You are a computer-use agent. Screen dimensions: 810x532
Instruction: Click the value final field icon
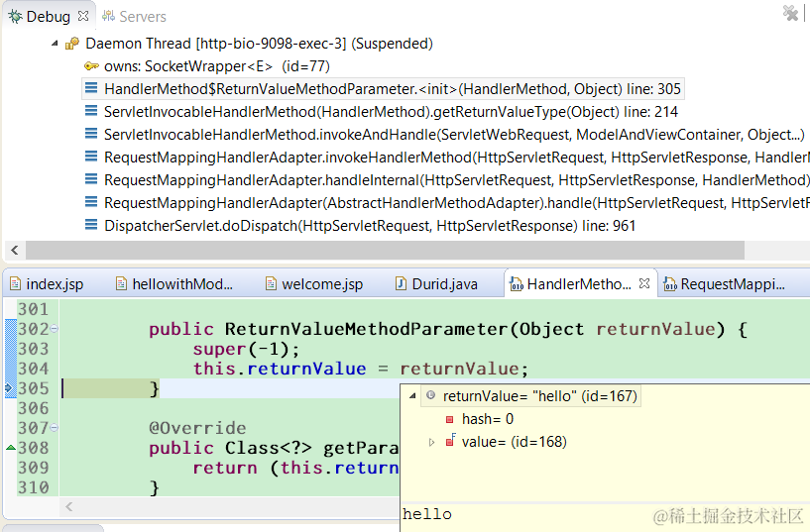450,440
